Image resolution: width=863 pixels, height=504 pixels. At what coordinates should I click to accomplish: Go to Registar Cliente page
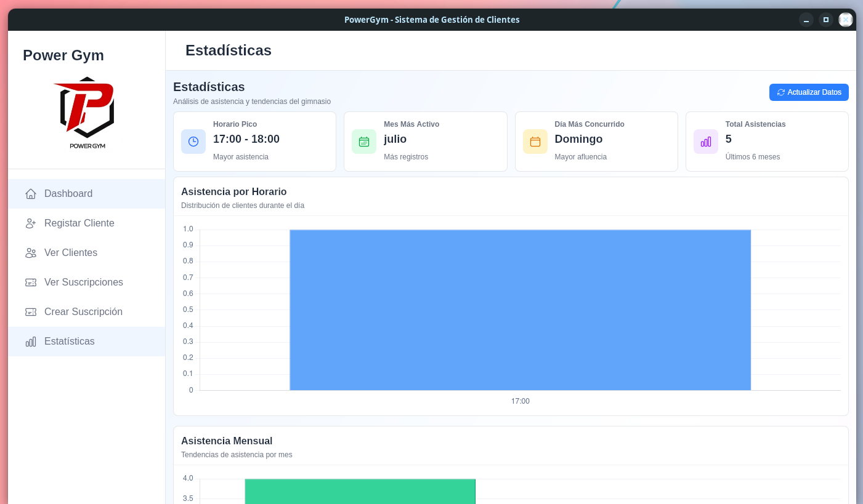point(87,223)
